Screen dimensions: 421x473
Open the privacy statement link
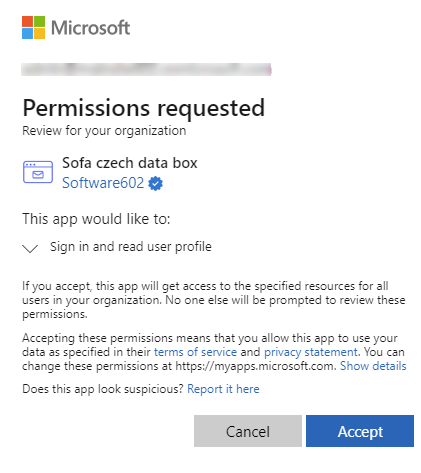pos(310,352)
